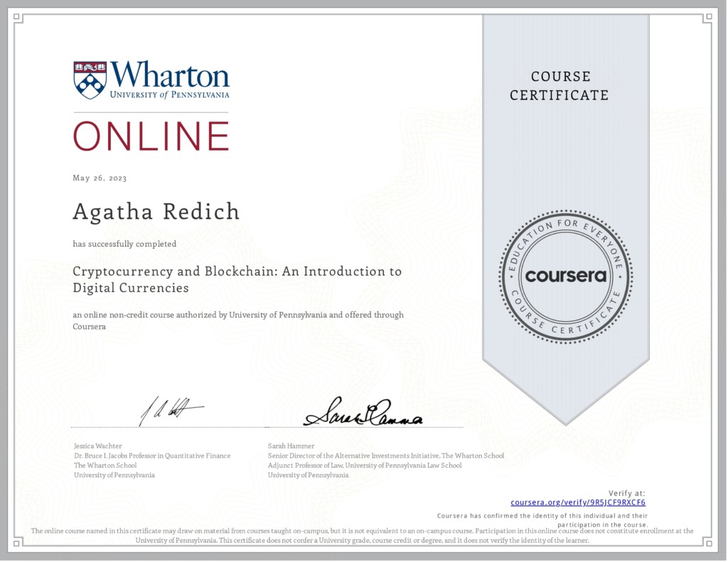The width and height of the screenshot is (728, 562).
Task: Click the red ONLINE heading
Action: (x=151, y=136)
